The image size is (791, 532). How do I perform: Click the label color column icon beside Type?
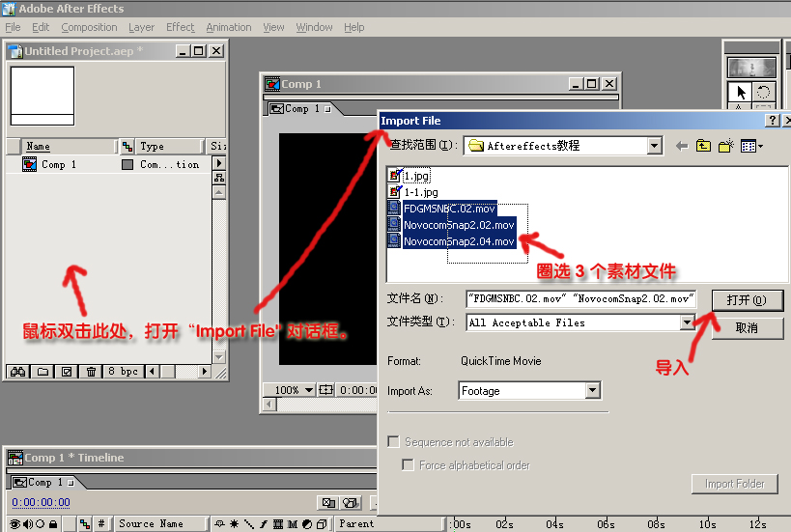point(127,146)
